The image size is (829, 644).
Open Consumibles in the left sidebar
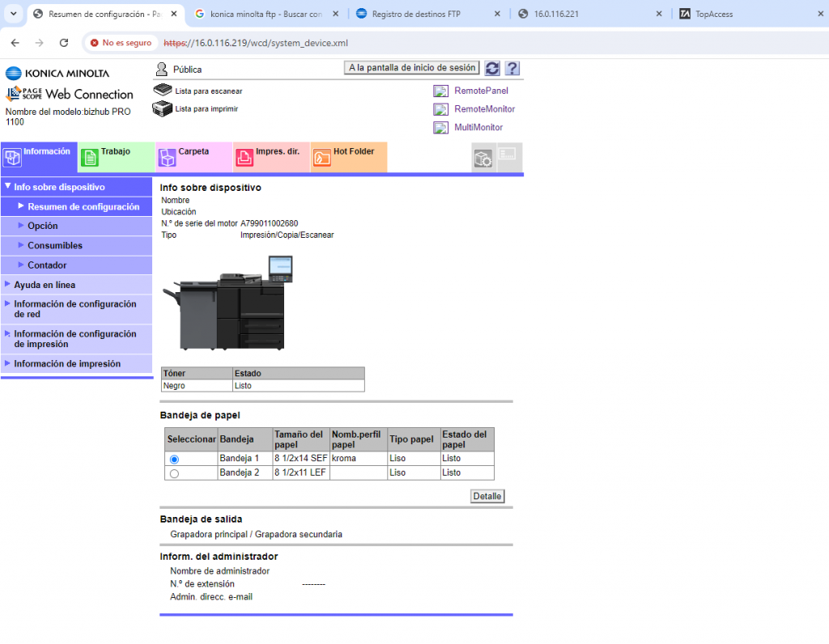[x=55, y=245]
